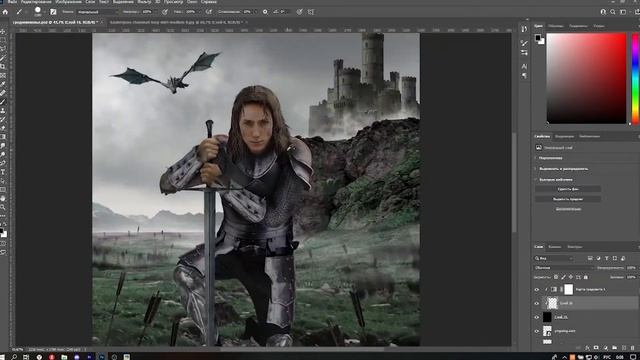
Task: Create a new layer group
Action: [x=615, y=348]
